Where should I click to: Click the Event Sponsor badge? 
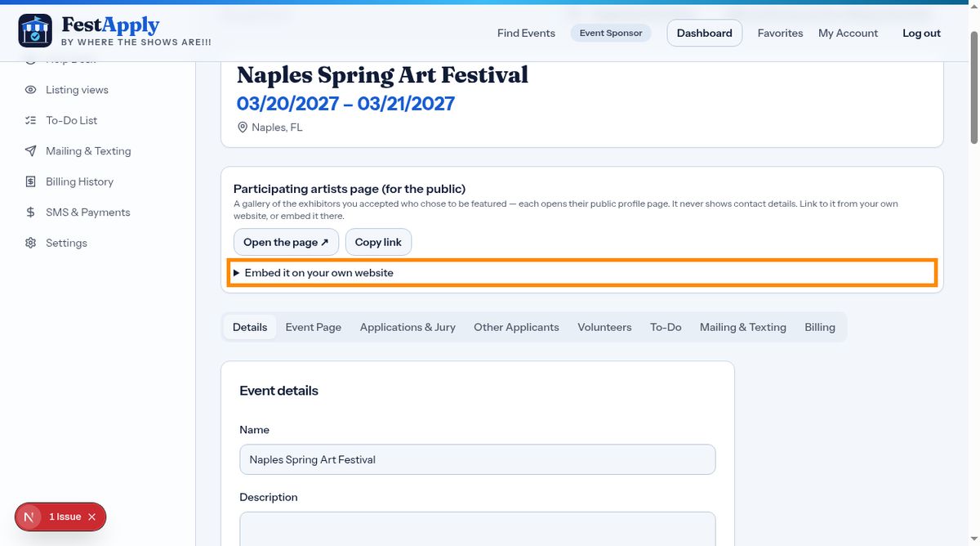[611, 33]
